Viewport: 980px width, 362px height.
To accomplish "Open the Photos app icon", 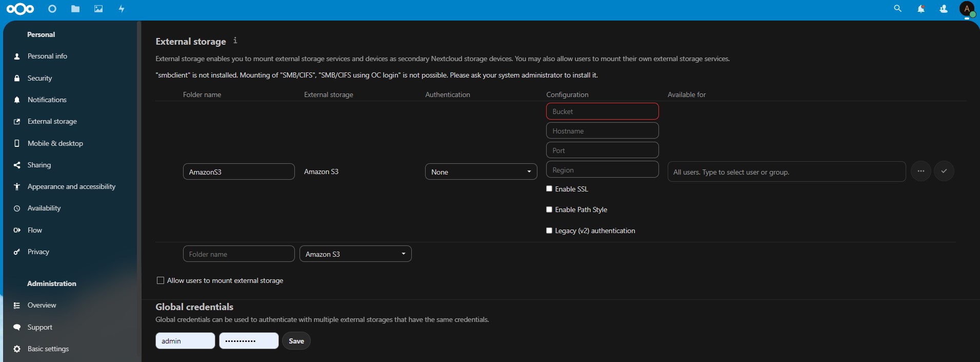I will (98, 9).
